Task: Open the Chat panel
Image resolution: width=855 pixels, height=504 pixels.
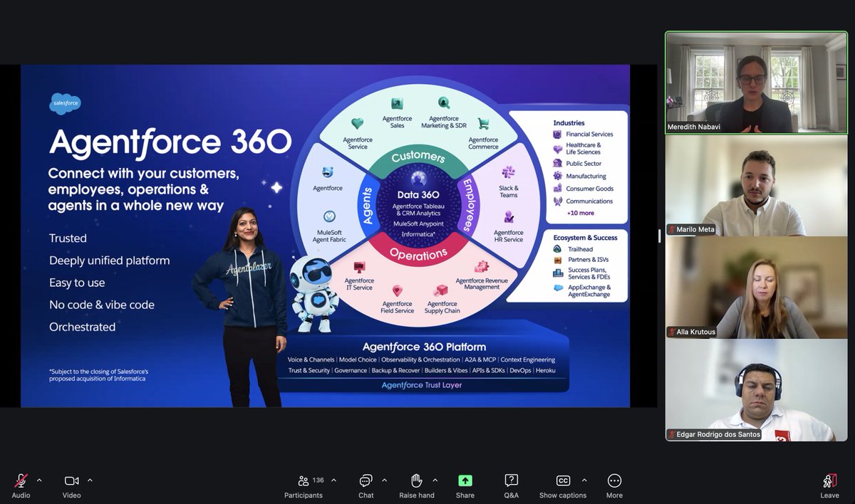Action: tap(366, 485)
